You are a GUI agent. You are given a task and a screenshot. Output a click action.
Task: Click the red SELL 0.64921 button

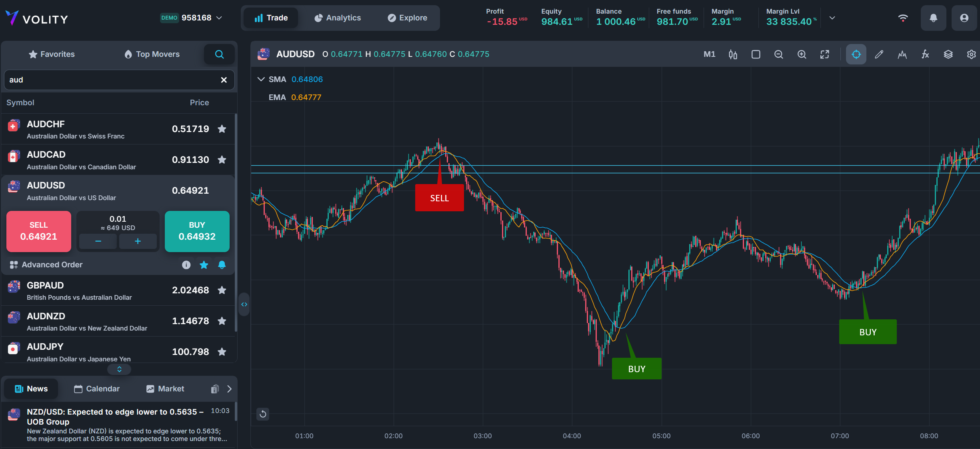click(39, 231)
